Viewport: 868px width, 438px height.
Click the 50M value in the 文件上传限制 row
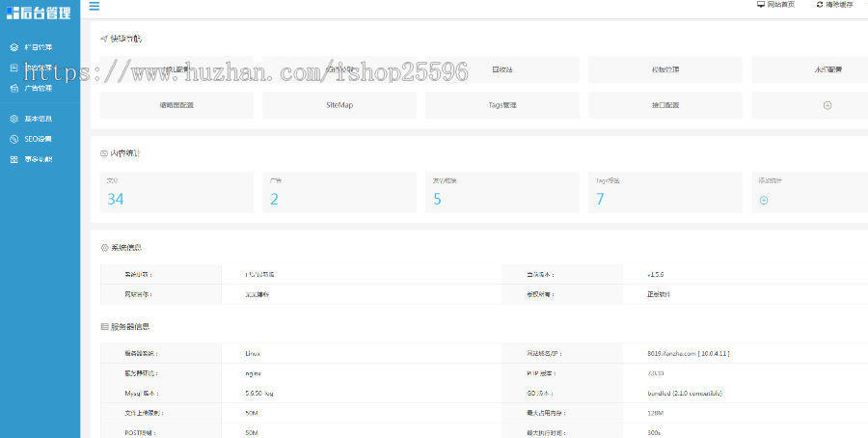(252, 413)
